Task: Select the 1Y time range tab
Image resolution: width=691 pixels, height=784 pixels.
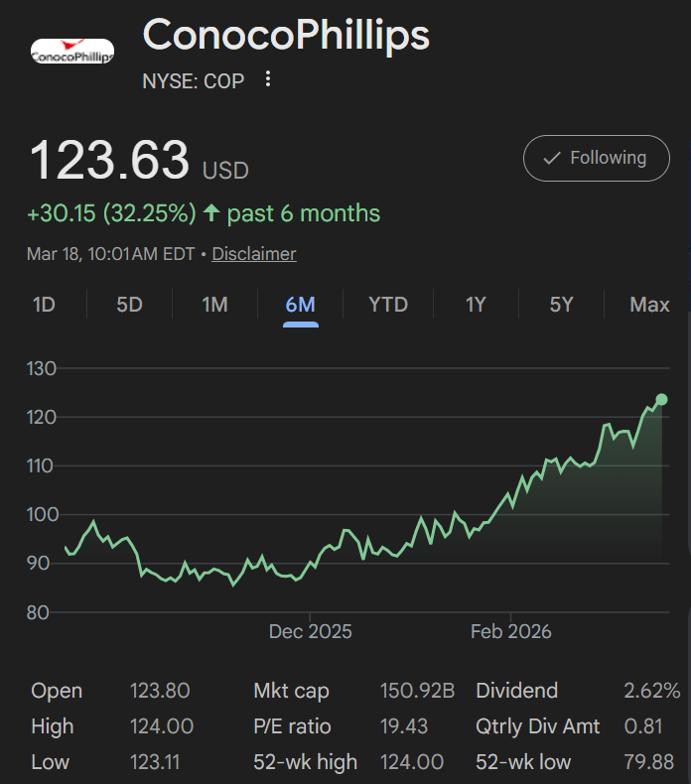Action: pyautogui.click(x=476, y=305)
